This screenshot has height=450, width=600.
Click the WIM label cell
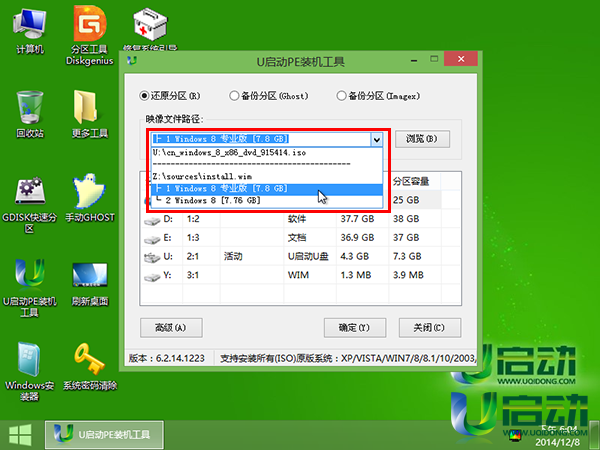pyautogui.click(x=309, y=275)
